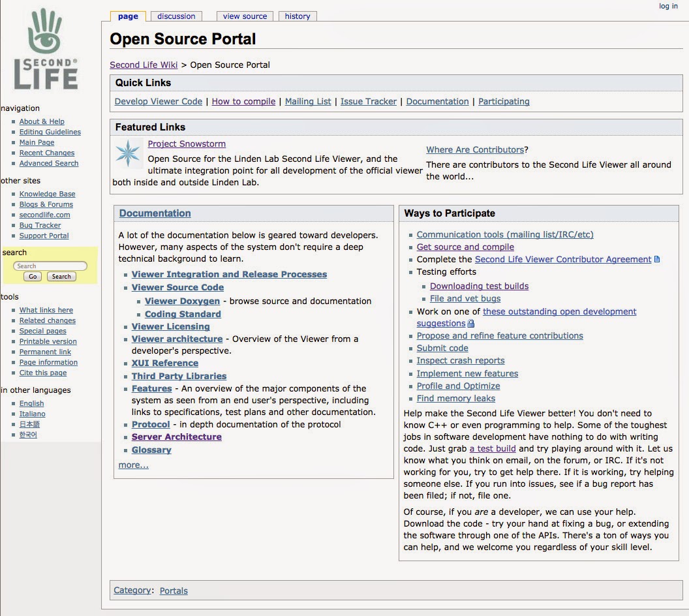Open Propose and refine feature contributions

tap(500, 336)
